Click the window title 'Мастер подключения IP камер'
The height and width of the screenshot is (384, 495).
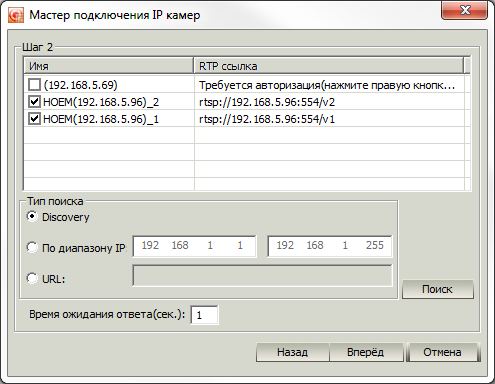point(115,15)
